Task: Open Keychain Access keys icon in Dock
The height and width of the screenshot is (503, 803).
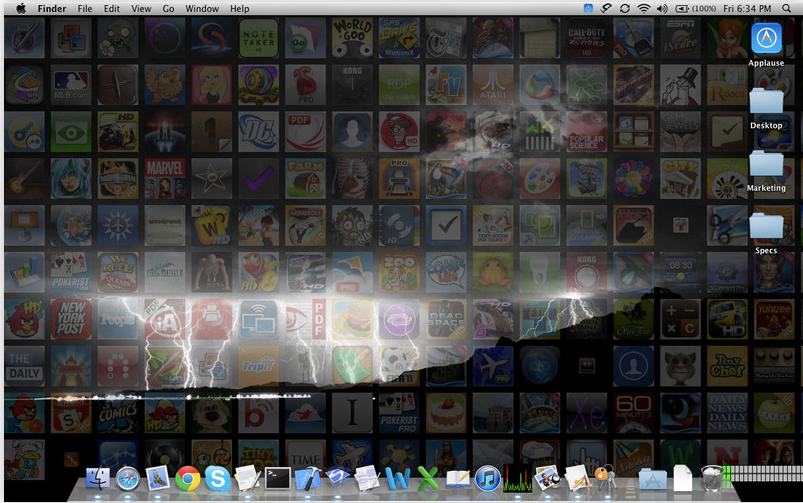Action: pos(607,478)
